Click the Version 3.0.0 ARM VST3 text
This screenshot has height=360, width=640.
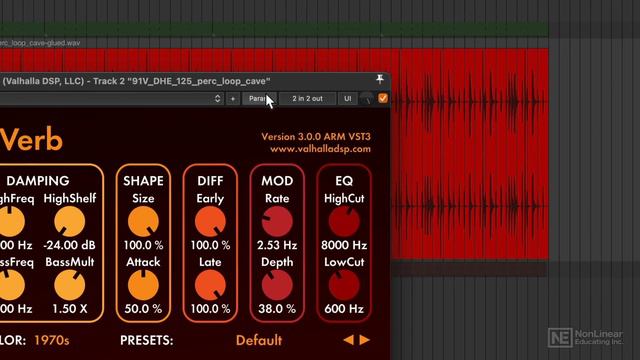point(316,136)
